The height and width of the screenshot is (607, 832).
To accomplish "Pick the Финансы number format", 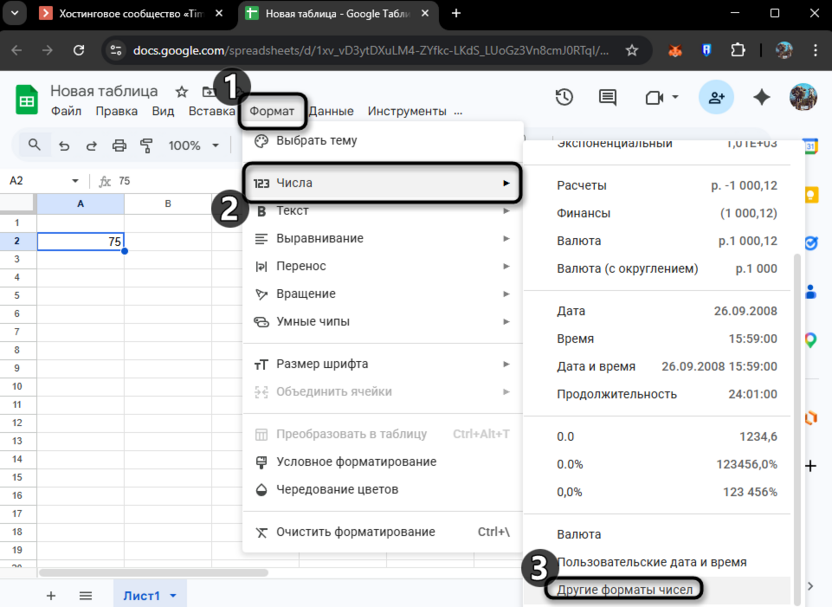I will 657,213.
